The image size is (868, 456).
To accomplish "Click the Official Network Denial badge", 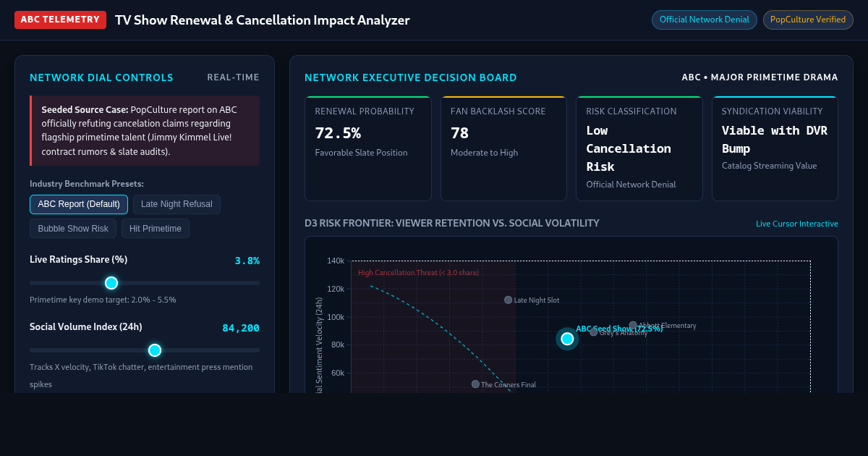I will point(705,20).
